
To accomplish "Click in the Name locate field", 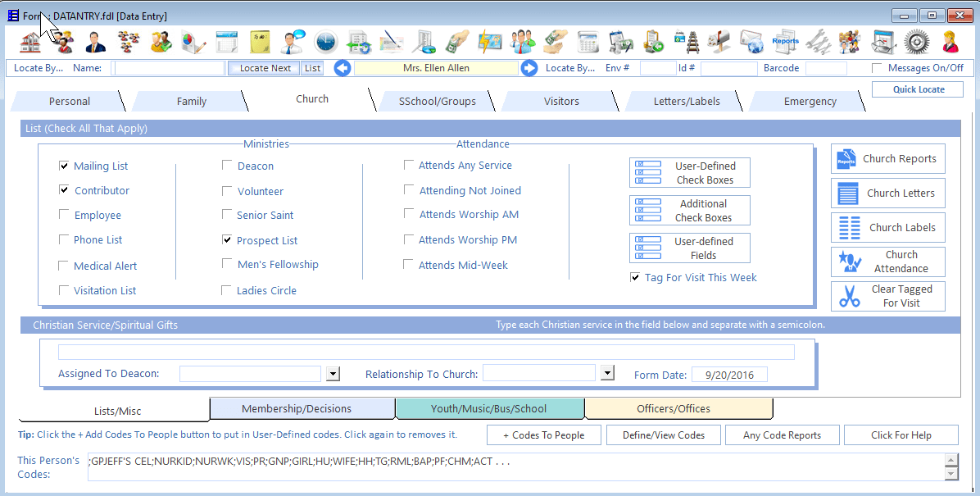I will tap(167, 68).
